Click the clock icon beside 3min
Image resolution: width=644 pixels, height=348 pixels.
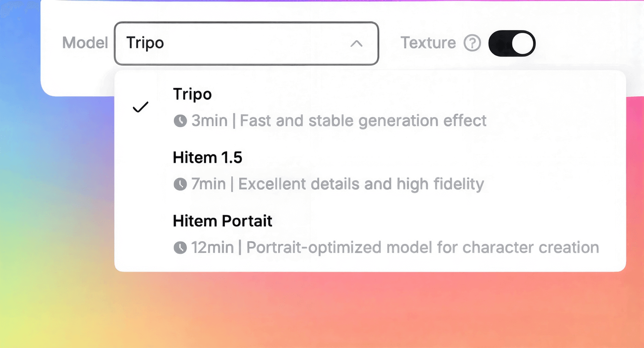click(180, 121)
